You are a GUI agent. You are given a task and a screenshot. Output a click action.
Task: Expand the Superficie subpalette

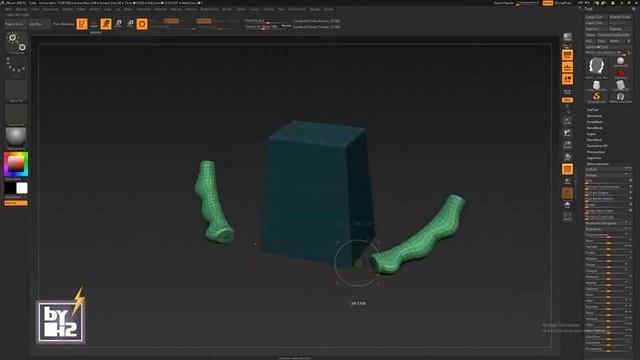(x=594, y=158)
